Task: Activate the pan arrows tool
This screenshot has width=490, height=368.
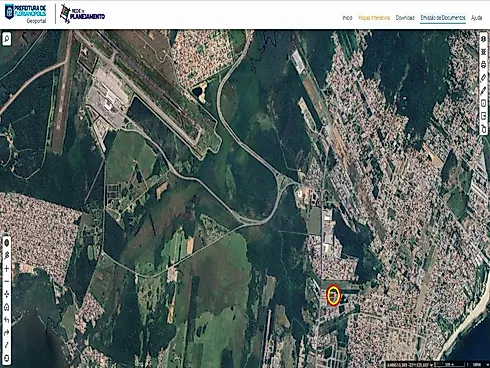Action: click(x=7, y=294)
